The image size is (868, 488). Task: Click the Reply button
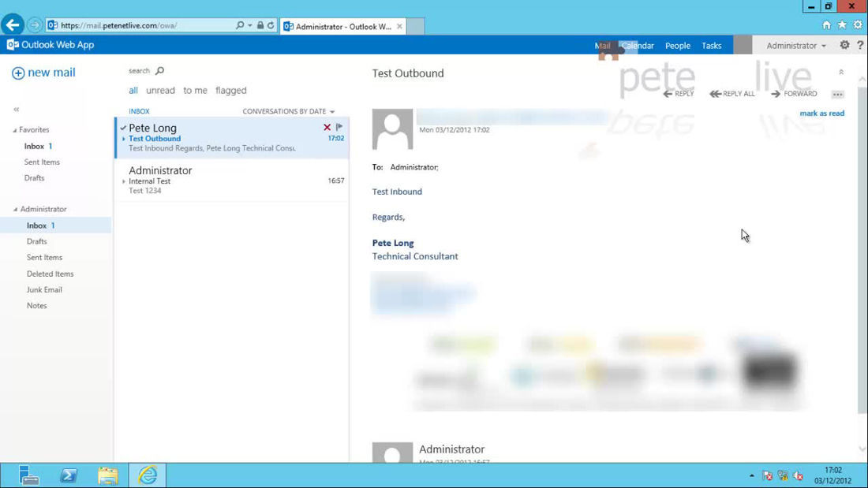678,94
